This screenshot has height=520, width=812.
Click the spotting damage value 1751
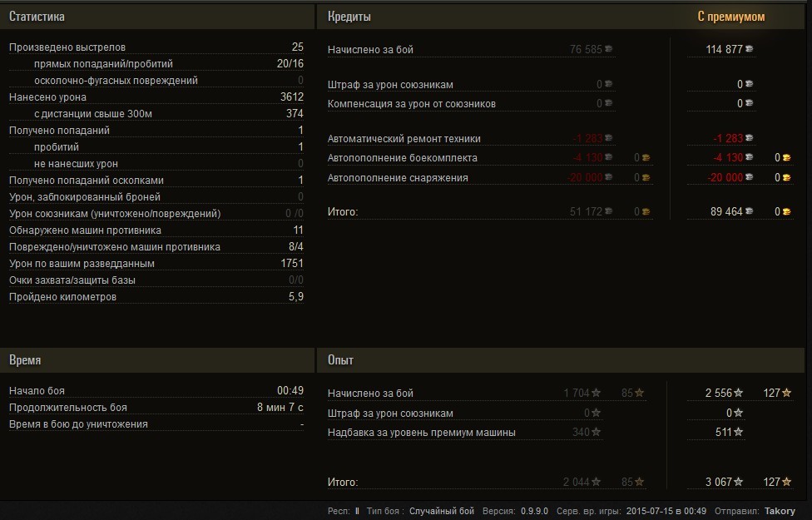(x=292, y=263)
